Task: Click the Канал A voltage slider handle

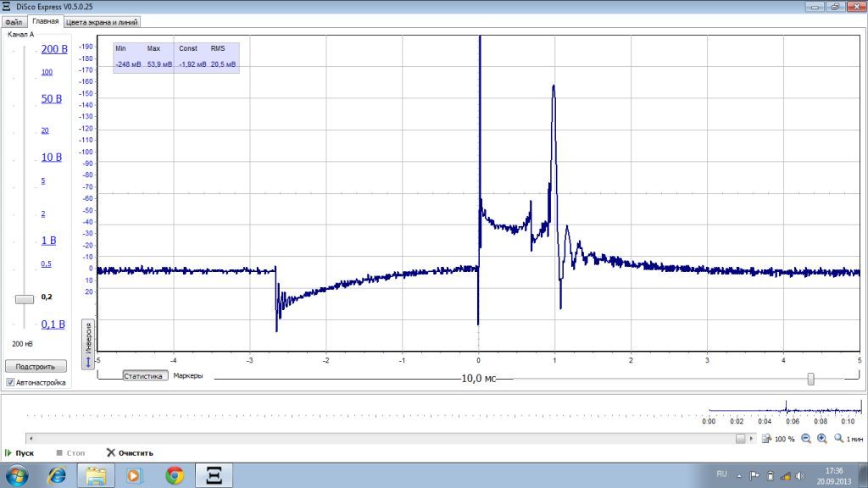Action: [x=25, y=299]
